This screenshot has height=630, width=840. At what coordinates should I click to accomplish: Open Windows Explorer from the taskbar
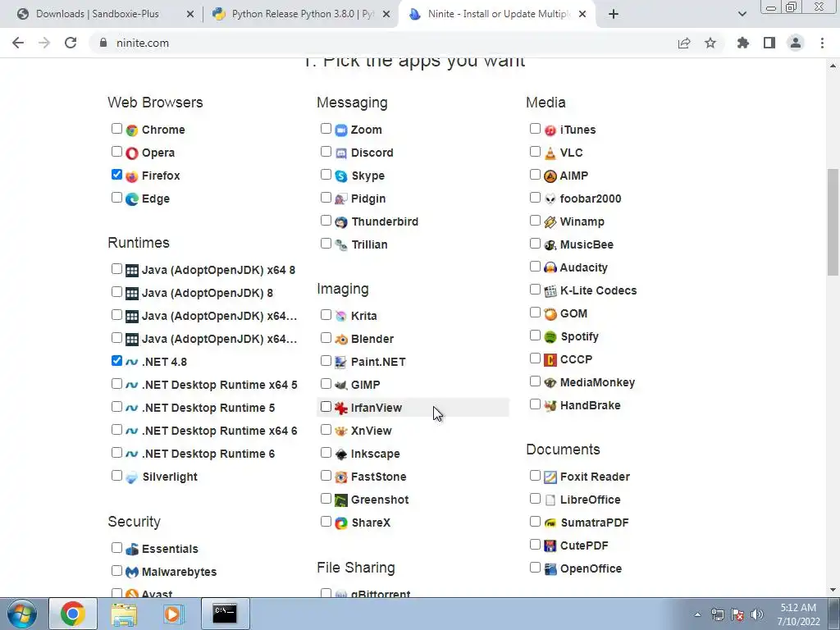[124, 614]
